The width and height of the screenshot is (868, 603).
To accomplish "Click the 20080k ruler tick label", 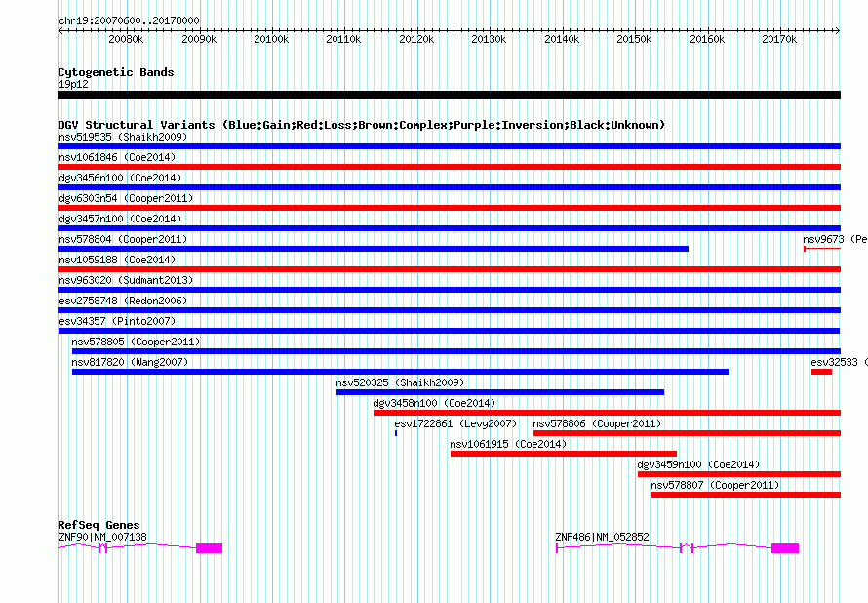I will (x=126, y=39).
